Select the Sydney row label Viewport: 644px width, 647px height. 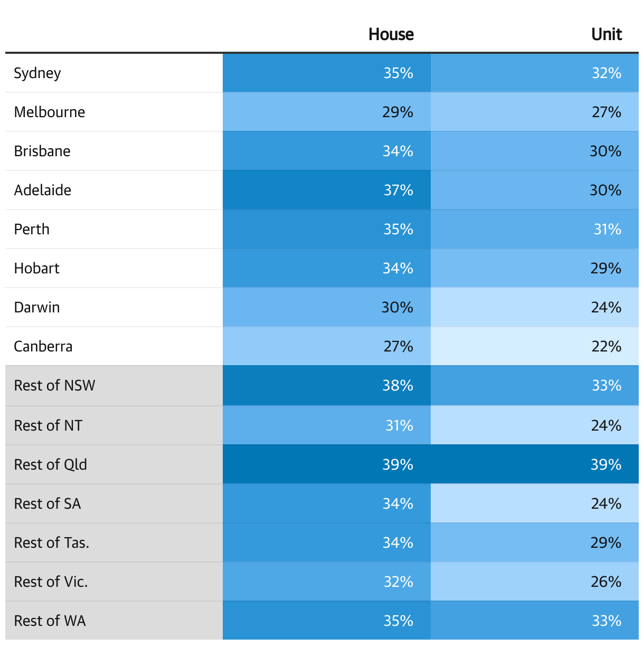(x=37, y=73)
